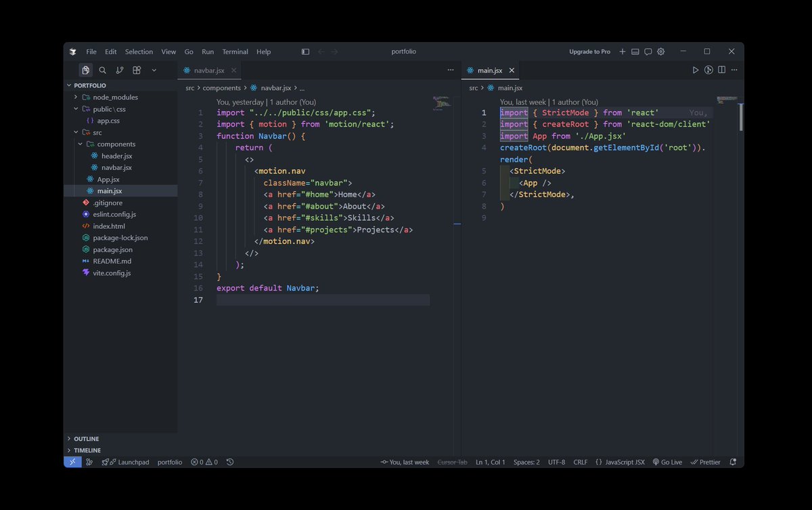812x510 pixels.
Task: Open the Go menu
Action: [189, 51]
